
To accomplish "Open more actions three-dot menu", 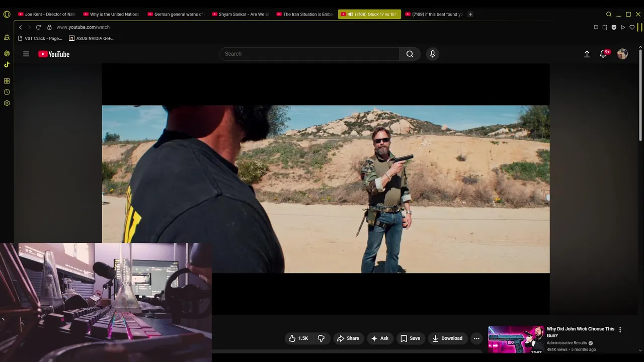I will point(476,338).
